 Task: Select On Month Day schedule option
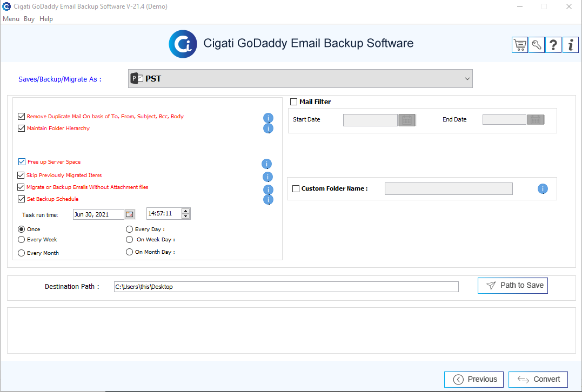130,252
